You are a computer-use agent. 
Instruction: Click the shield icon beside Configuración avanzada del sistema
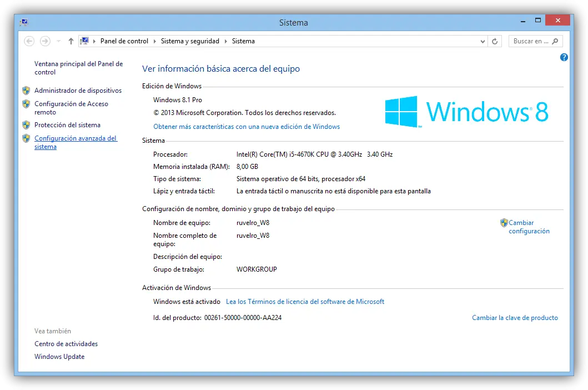click(x=26, y=138)
